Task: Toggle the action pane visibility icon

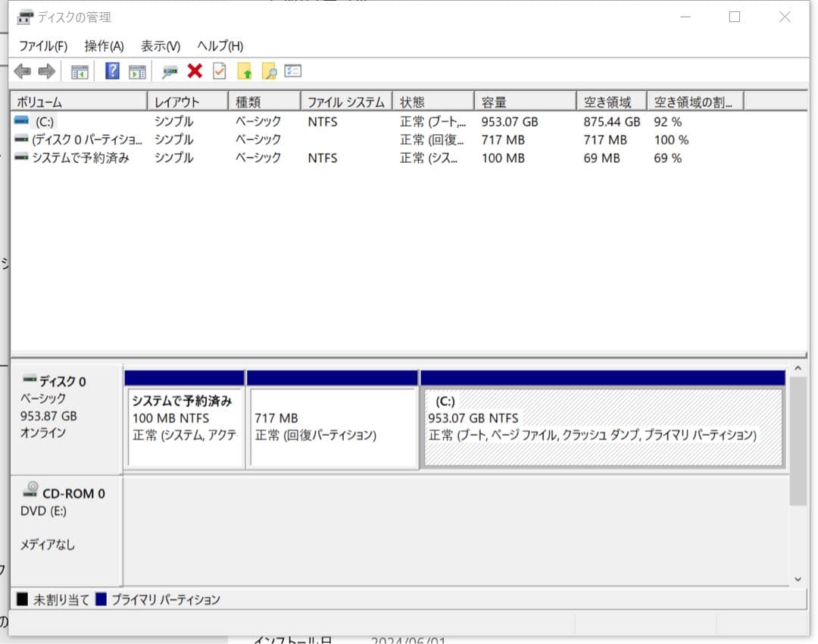Action: click(136, 70)
